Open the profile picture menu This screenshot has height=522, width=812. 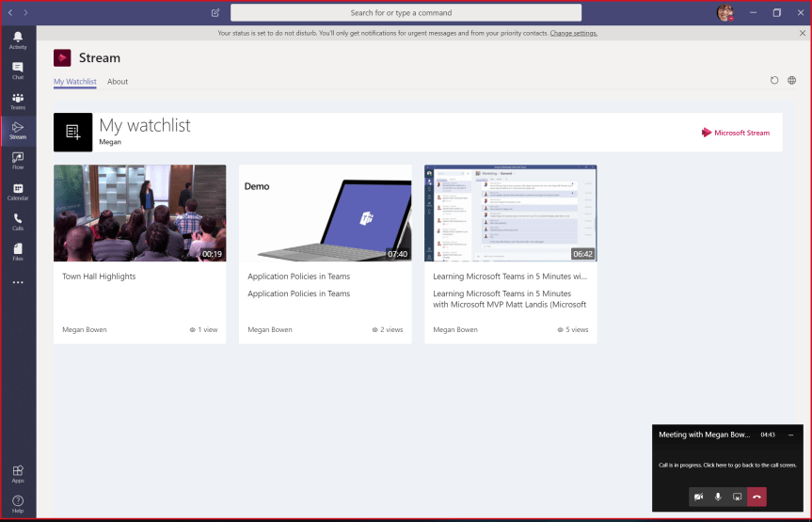(724, 13)
